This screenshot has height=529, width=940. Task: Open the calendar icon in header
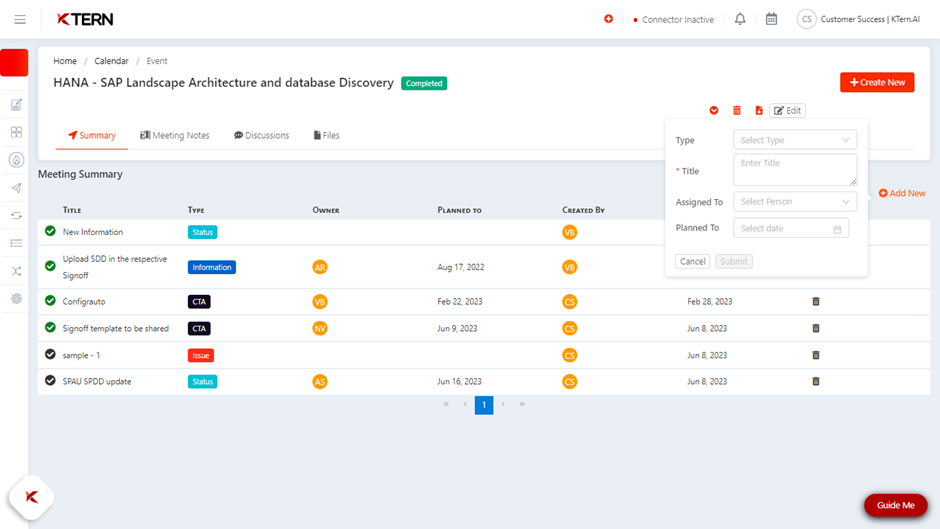coord(772,19)
